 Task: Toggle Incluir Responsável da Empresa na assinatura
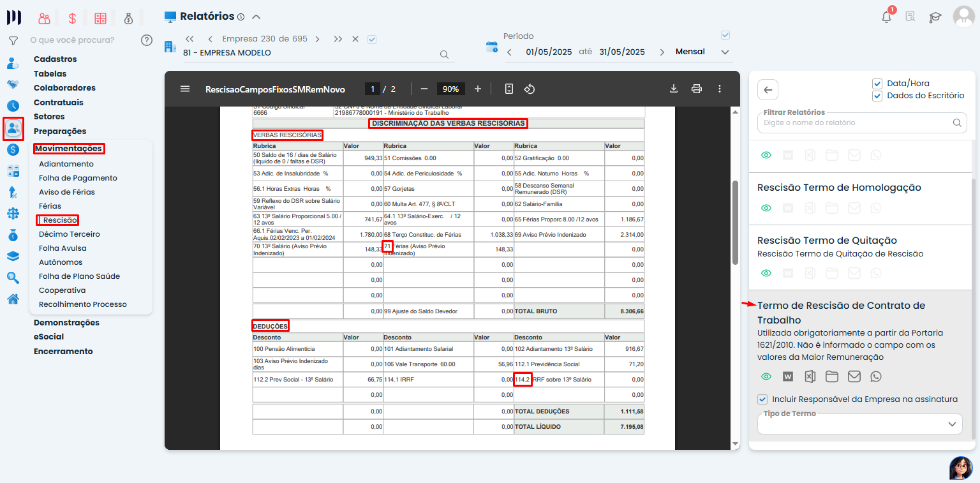pos(762,399)
